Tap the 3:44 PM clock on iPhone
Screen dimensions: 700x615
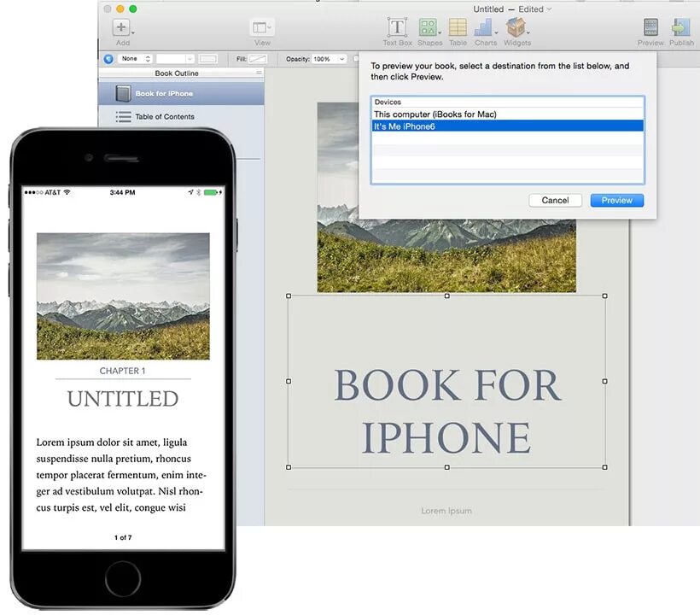click(x=122, y=192)
